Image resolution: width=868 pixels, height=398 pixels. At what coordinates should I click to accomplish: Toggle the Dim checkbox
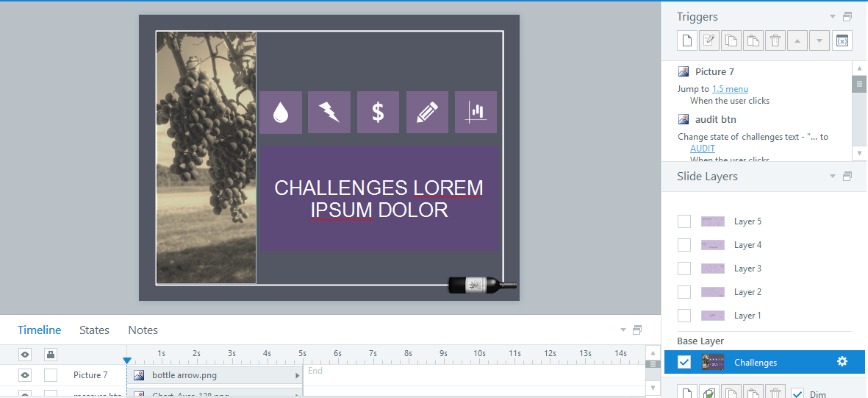(797, 394)
